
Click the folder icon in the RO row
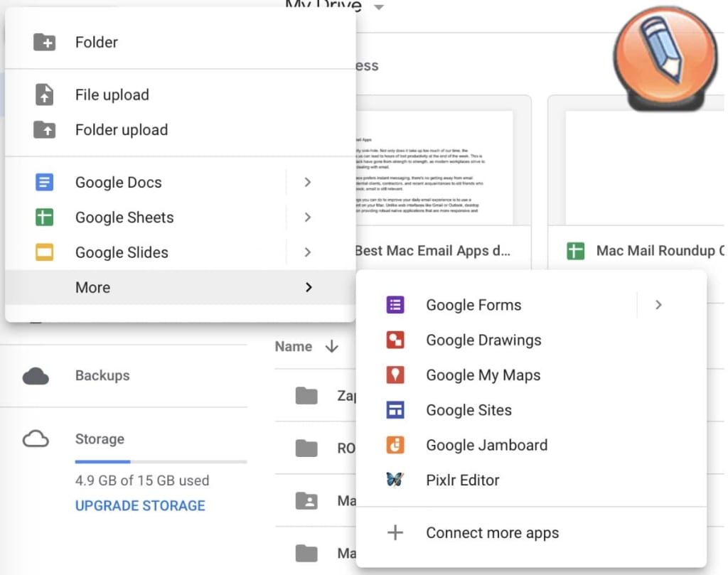[x=306, y=448]
